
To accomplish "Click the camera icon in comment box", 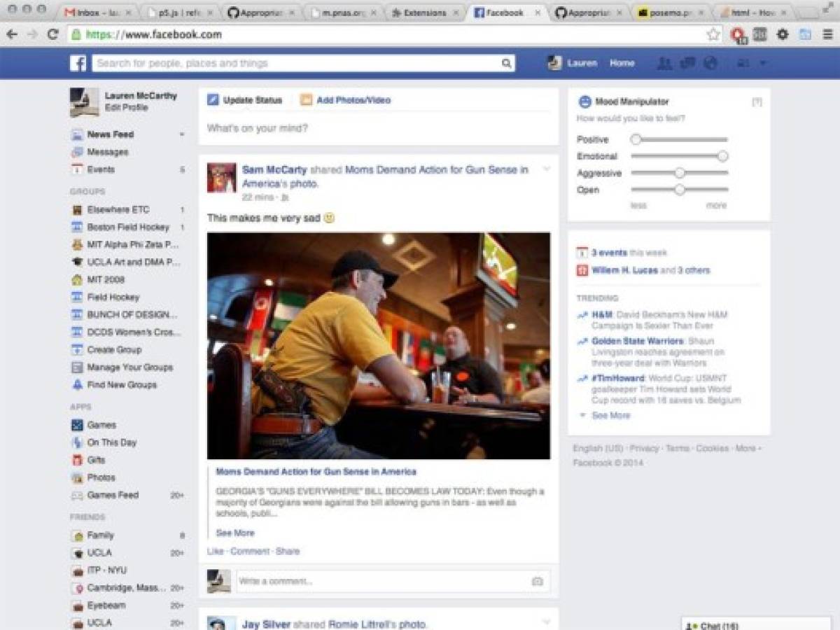I will 537,581.
